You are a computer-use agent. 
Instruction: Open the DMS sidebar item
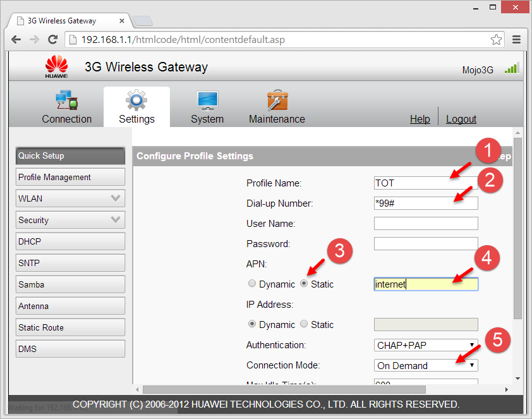pyautogui.click(x=70, y=349)
